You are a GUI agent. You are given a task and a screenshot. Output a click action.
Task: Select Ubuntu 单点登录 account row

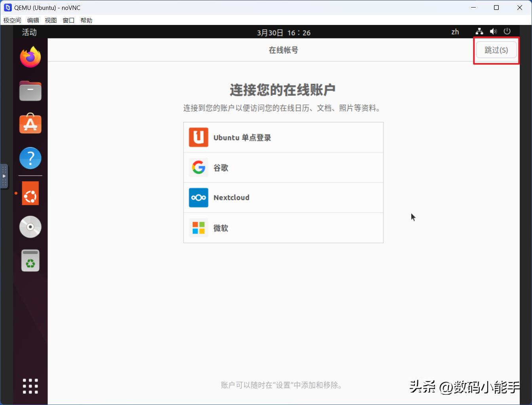coord(283,137)
